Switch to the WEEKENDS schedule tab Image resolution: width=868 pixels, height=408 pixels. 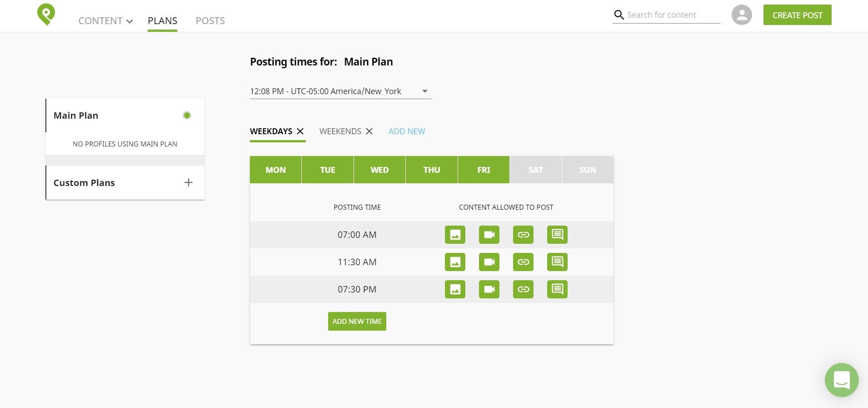click(x=340, y=131)
